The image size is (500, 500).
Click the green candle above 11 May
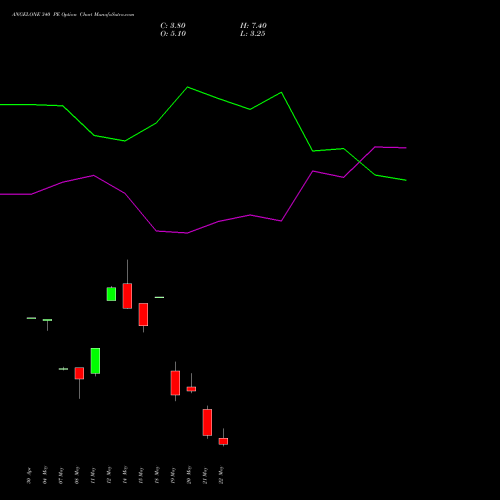(x=95, y=361)
